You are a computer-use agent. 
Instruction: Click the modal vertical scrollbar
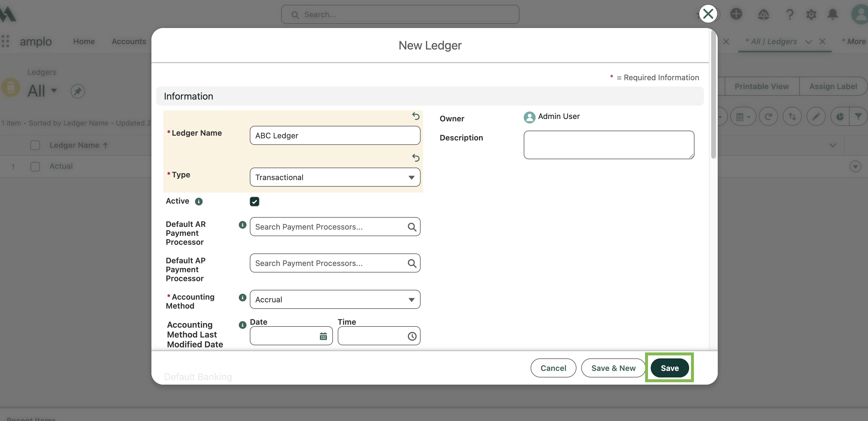(713, 95)
